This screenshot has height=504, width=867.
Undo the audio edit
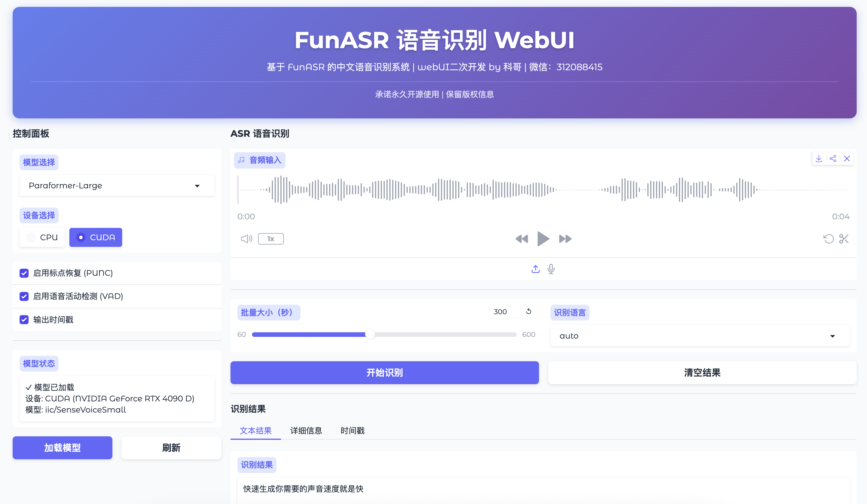tap(829, 239)
